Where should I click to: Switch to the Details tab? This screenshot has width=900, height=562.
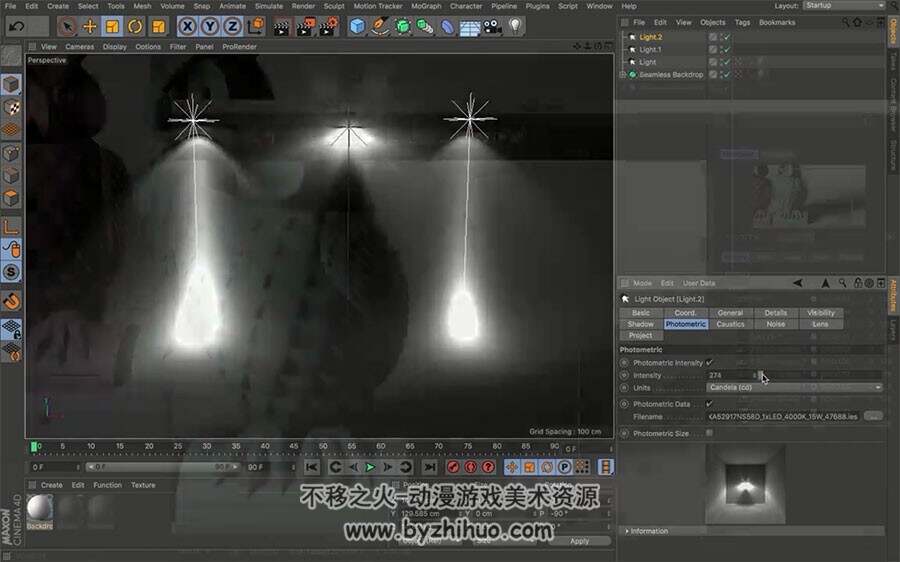(775, 313)
